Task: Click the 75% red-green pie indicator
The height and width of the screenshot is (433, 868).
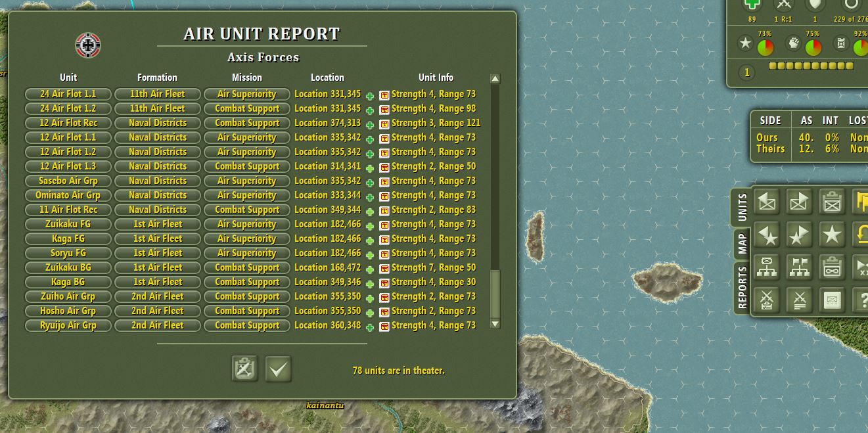Action: pos(813,47)
